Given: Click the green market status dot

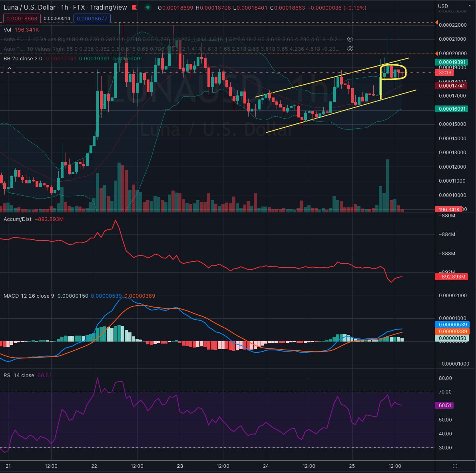Looking at the screenshot, I should coord(148,7).
